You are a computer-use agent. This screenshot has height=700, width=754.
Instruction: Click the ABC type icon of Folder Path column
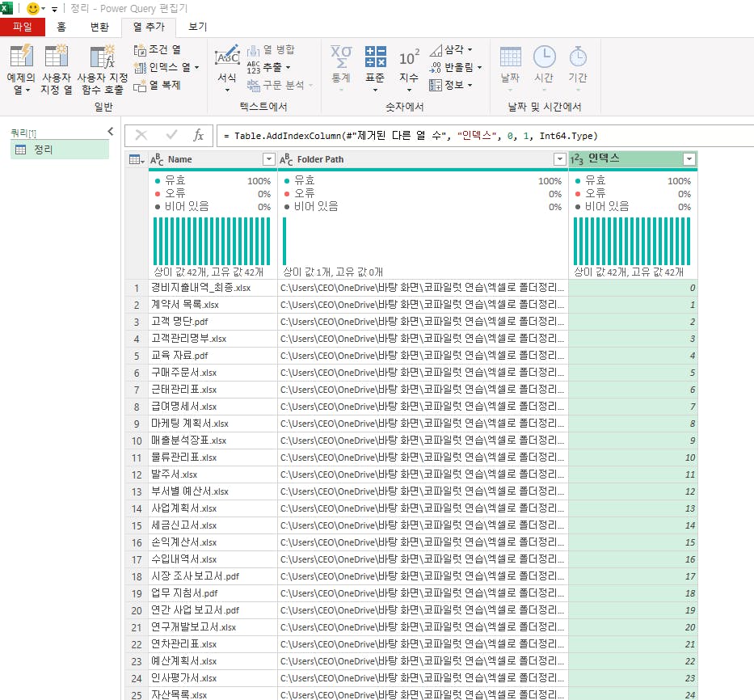(x=286, y=160)
